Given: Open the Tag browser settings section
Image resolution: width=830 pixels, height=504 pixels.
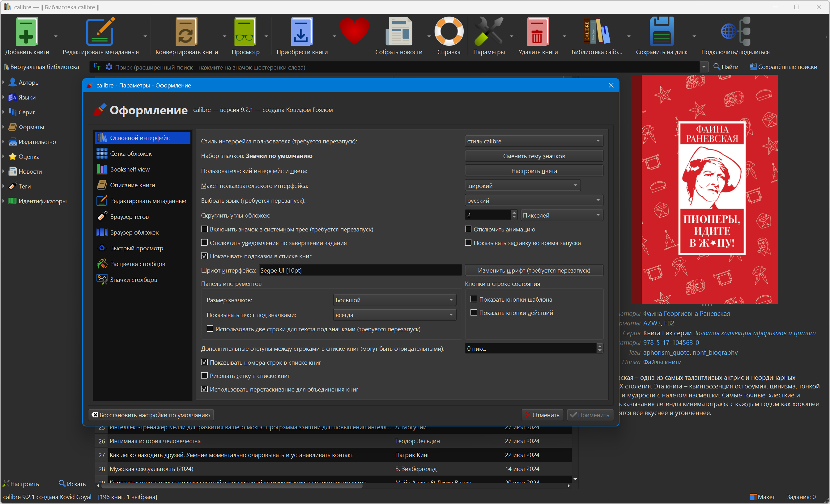Looking at the screenshot, I should [x=129, y=217].
